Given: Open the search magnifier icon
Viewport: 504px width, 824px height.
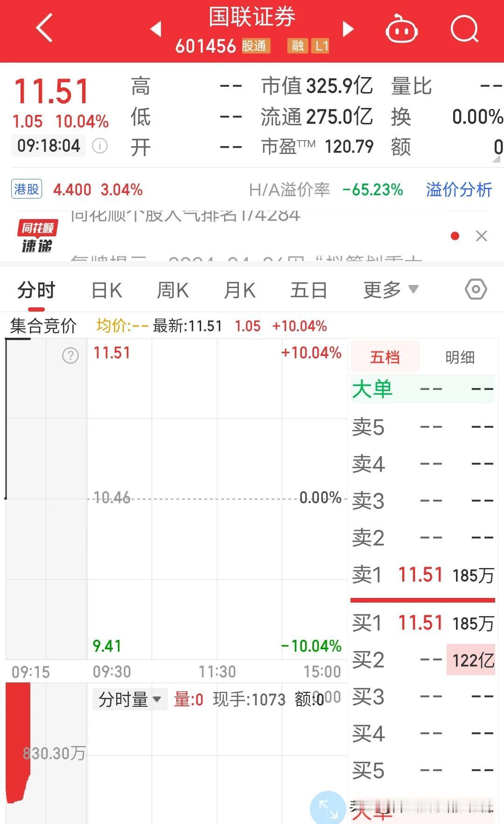Looking at the screenshot, I should pyautogui.click(x=465, y=29).
